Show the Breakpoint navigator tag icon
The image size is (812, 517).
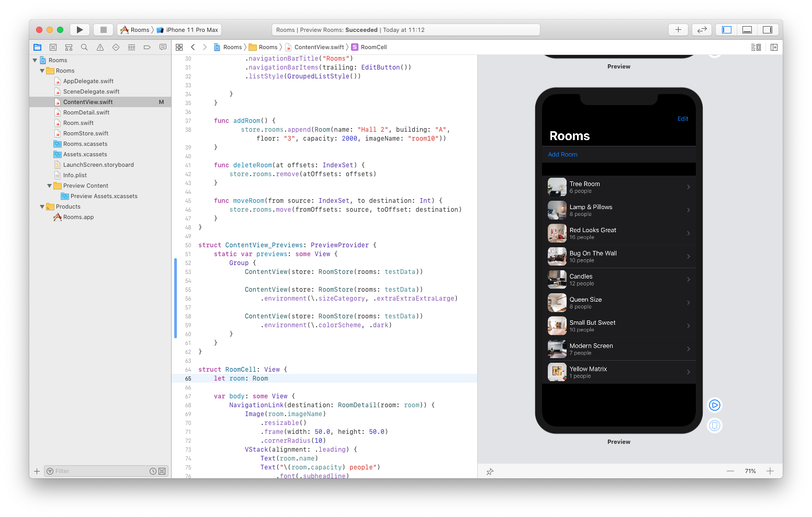tap(147, 47)
